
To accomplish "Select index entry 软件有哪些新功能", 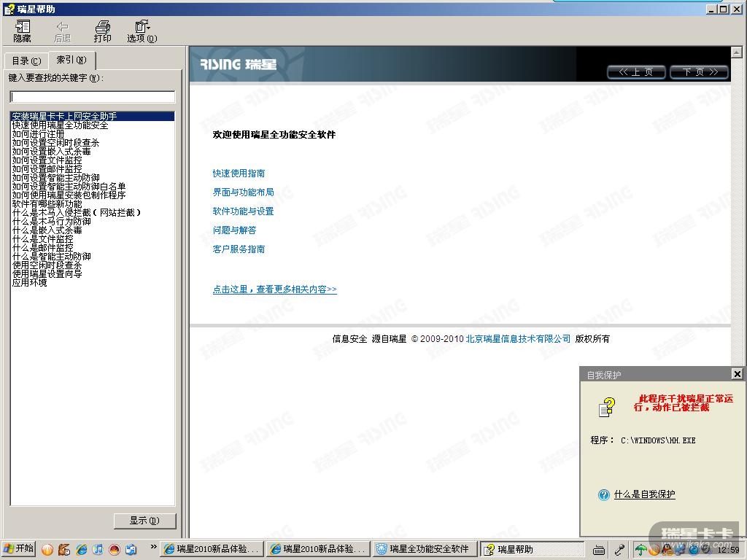I will click(x=47, y=204).
